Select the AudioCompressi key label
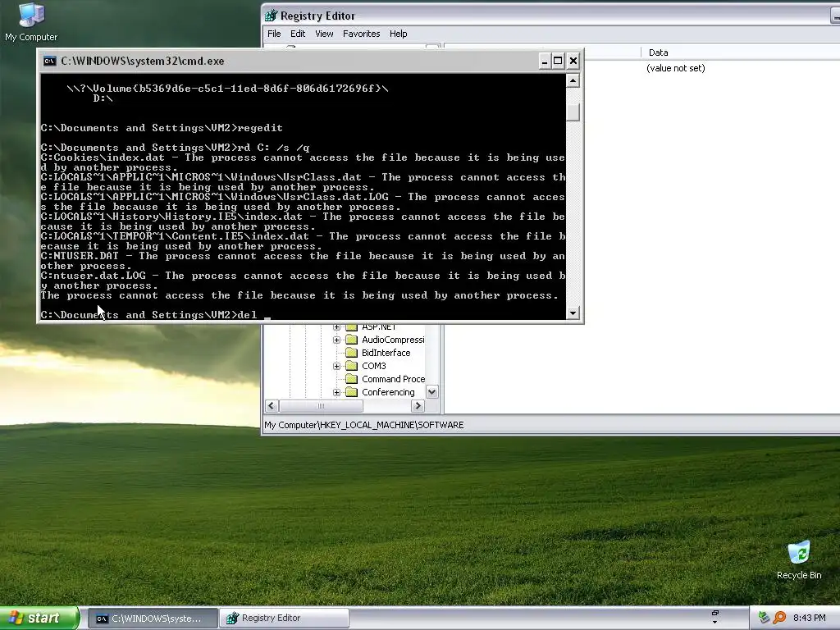 [x=393, y=340]
